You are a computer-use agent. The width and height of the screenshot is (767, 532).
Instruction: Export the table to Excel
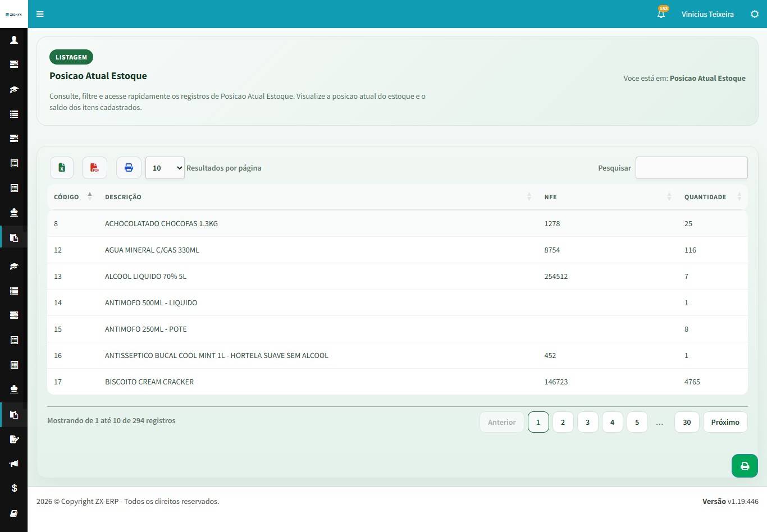pos(62,168)
